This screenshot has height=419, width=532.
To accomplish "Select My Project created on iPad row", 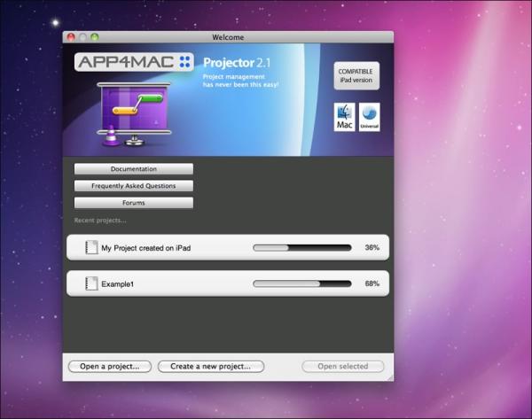I will pos(228,247).
